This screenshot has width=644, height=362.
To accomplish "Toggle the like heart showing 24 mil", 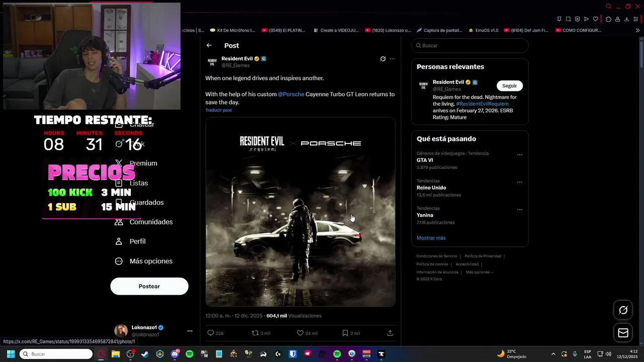I will click(x=300, y=333).
